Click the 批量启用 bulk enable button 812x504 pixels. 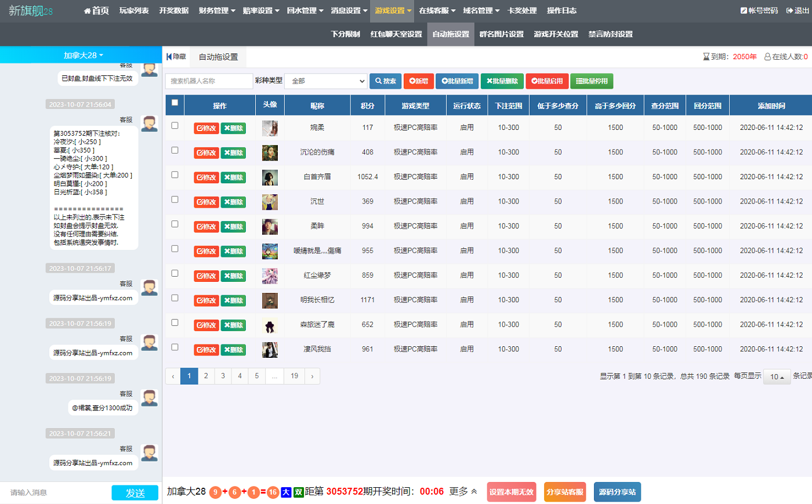[x=546, y=81]
